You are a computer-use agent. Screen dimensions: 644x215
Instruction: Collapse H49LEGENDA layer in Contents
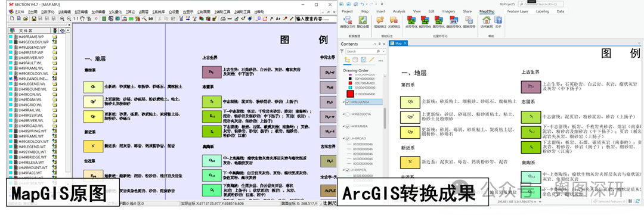343,102
